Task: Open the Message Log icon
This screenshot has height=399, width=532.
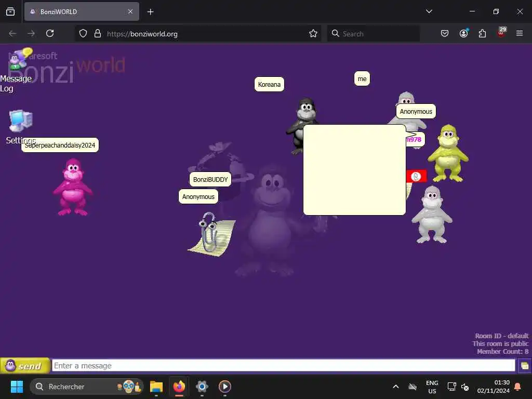Action: click(20, 58)
